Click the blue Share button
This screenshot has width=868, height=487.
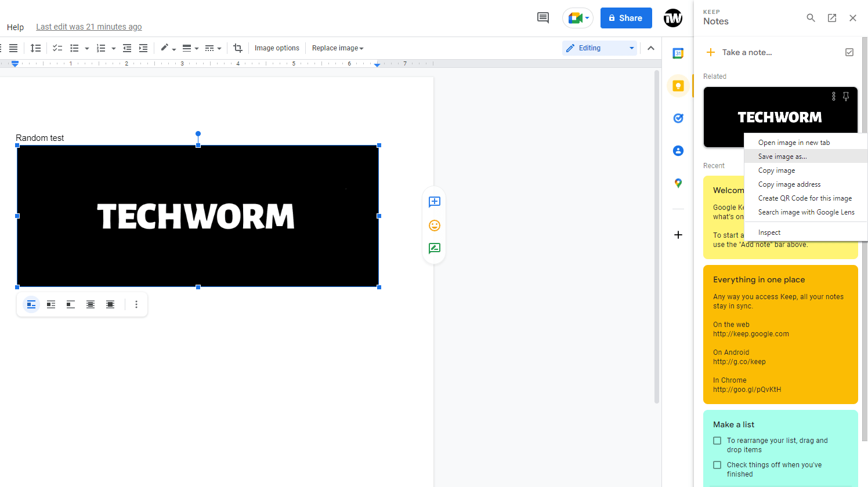[626, 18]
